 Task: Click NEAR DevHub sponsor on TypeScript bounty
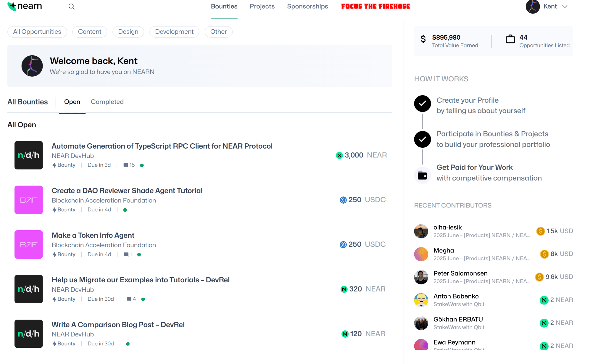coord(73,156)
